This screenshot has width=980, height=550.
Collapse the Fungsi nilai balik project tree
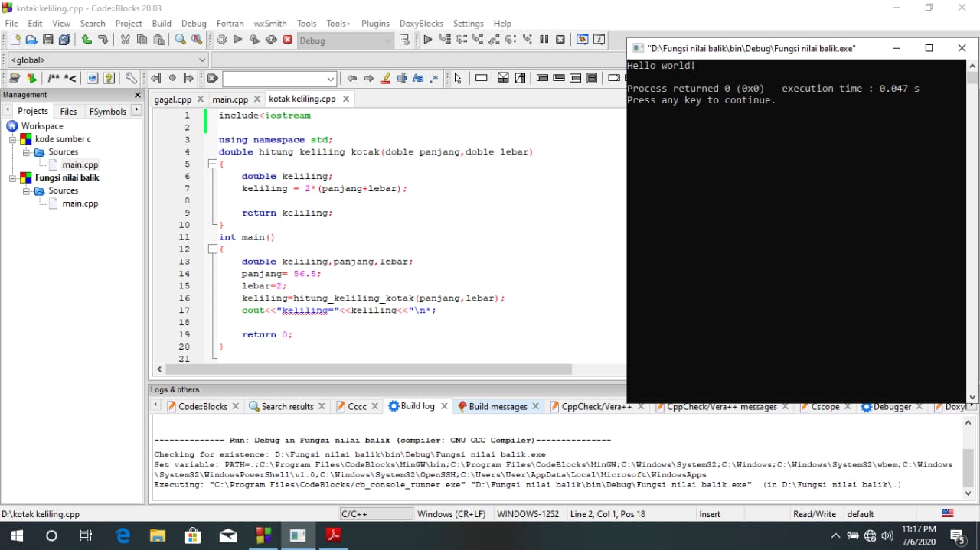(13, 177)
